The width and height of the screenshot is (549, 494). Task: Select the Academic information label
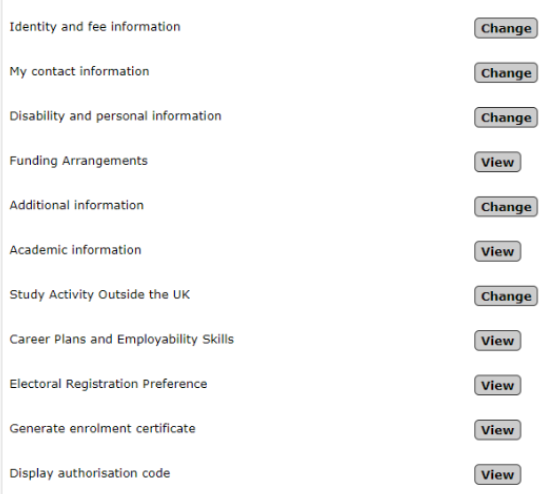click(75, 250)
